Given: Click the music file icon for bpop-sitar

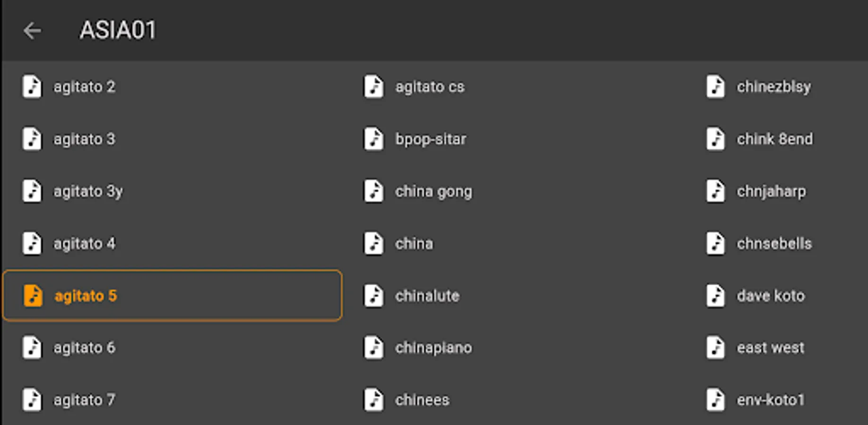Looking at the screenshot, I should coord(374,139).
